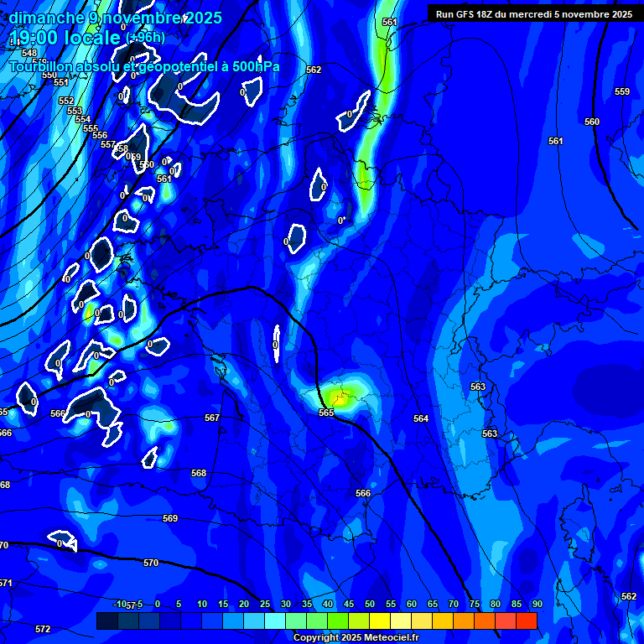The height and width of the screenshot is (644, 644).
Task: Click the legend scale label 90
Action: pos(537,605)
